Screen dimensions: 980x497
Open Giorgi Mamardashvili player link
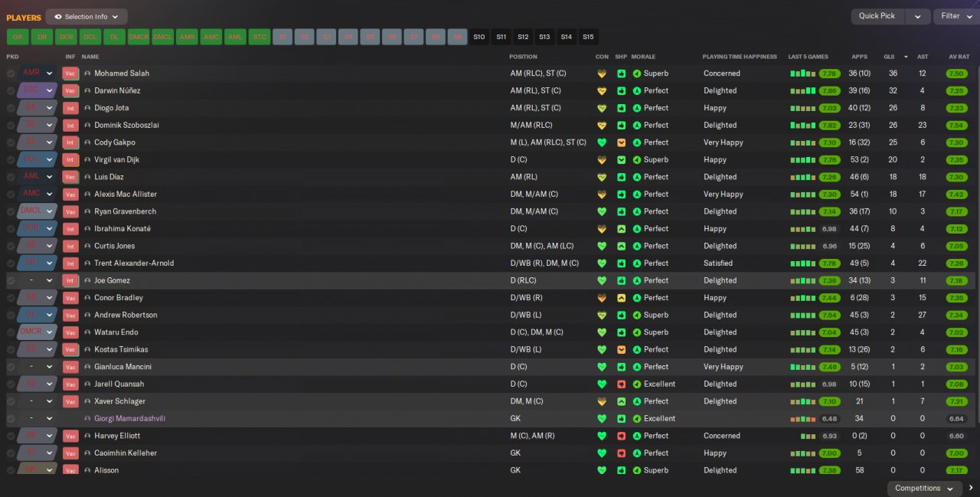129,419
